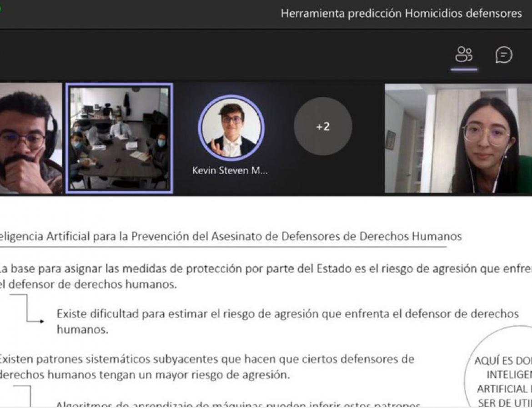Open the meeting chat icon
Screen dimensions: 532x409
coord(504,55)
